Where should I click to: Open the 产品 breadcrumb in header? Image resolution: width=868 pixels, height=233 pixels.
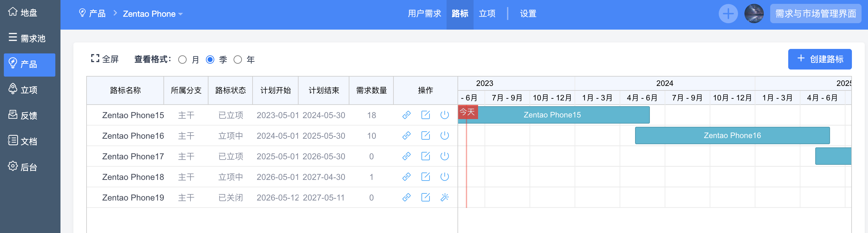[92, 14]
